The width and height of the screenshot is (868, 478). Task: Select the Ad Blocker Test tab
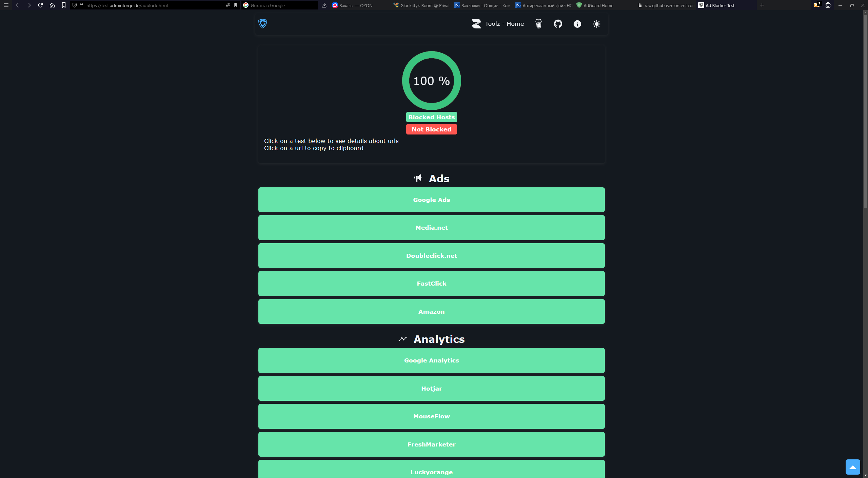726,5
